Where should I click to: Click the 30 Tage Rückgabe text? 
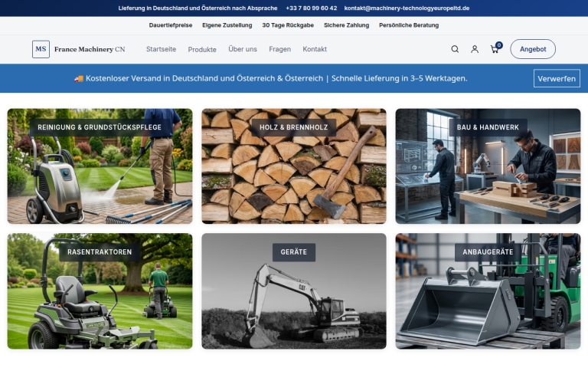point(288,25)
